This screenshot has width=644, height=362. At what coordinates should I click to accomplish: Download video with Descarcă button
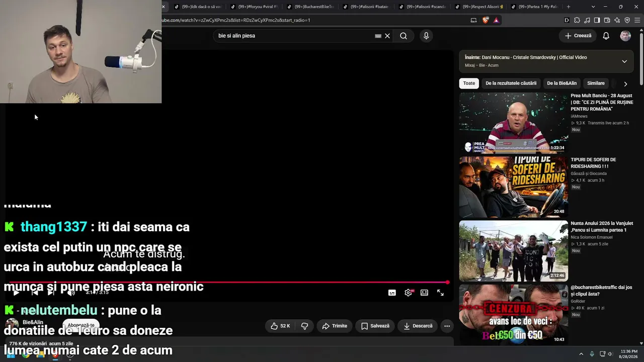tap(418, 326)
